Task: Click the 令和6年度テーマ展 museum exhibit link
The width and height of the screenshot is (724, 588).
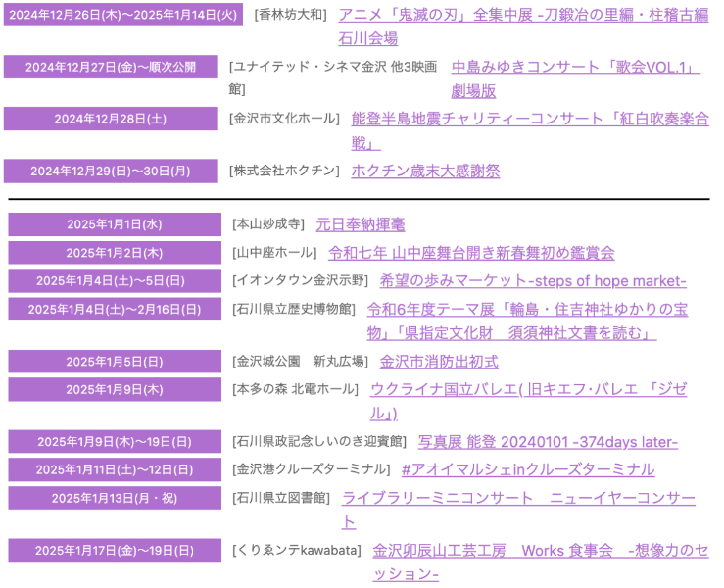Action: click(x=527, y=310)
